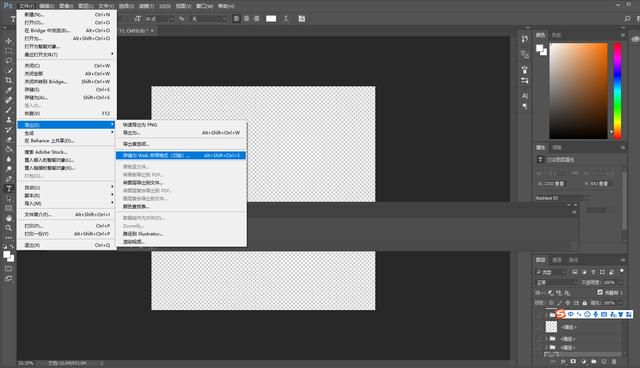The image size is (640, 368).
Task: Click the layer style fx icon
Action: pos(563,361)
